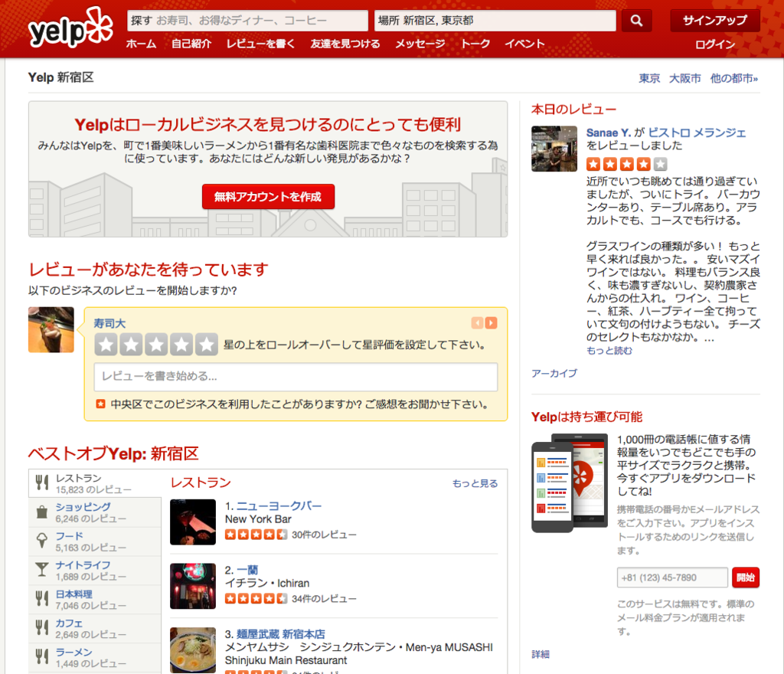Select the ショッピング category
Viewport: 784px width, 674px height.
[95, 512]
